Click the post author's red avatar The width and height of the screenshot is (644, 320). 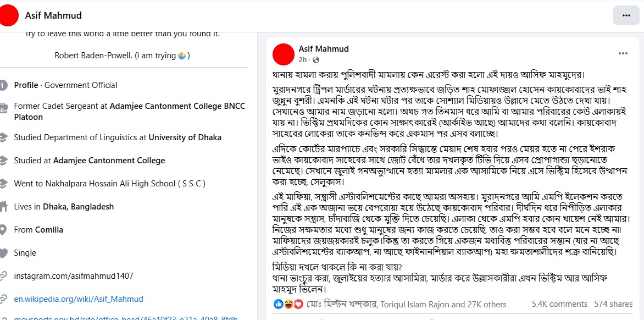pyautogui.click(x=283, y=54)
